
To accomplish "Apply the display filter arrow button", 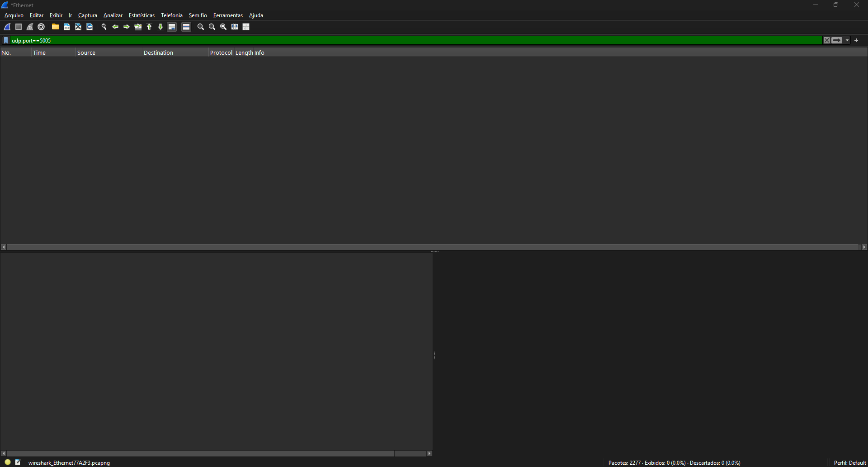I will [837, 41].
